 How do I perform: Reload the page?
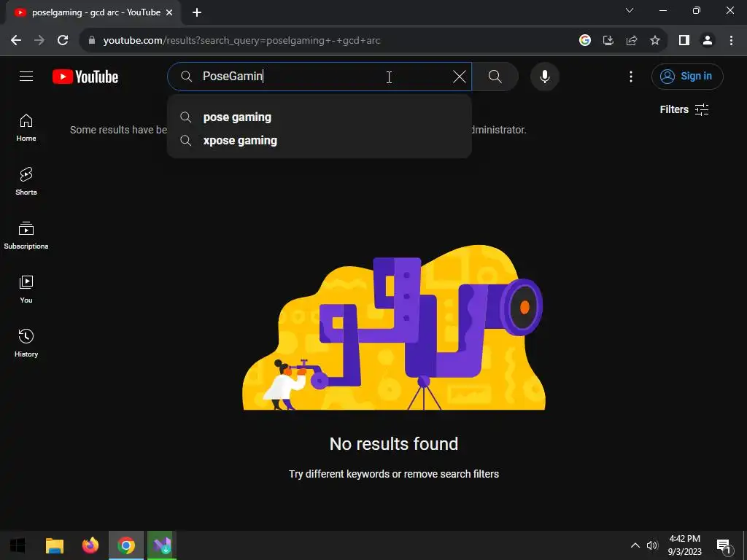point(63,41)
